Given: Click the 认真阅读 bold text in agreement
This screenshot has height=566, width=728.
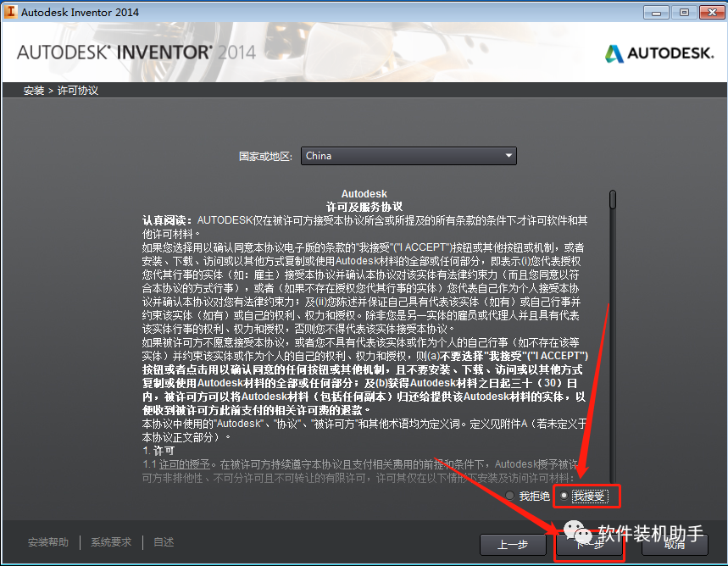Looking at the screenshot, I should [x=167, y=220].
